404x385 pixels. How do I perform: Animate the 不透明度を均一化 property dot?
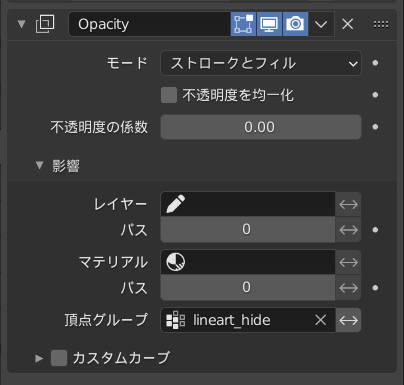(x=375, y=95)
